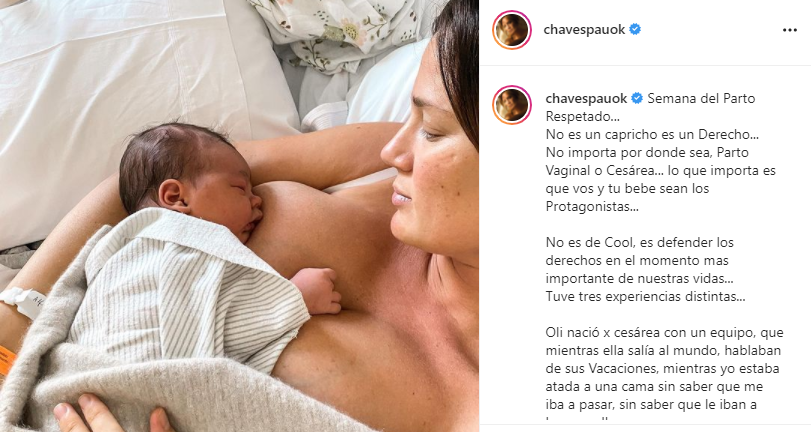The width and height of the screenshot is (811, 432).
Task: Open chavespauok profile from the header username
Action: coord(584,30)
